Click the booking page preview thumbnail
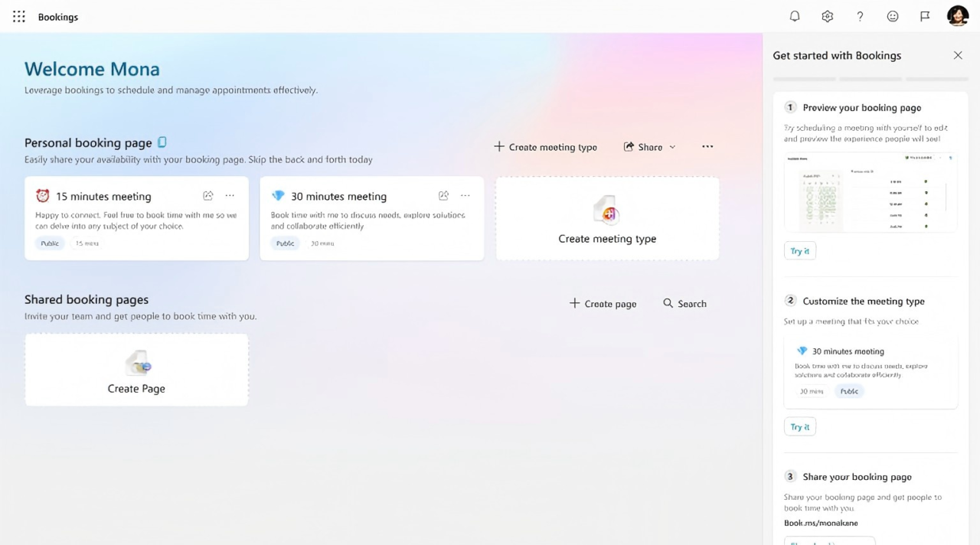Screen dimensions: 980x545 tap(871, 192)
